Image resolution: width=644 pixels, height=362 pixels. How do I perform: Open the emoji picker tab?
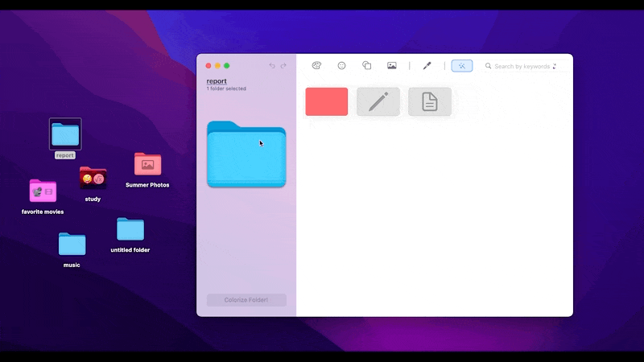pyautogui.click(x=341, y=66)
